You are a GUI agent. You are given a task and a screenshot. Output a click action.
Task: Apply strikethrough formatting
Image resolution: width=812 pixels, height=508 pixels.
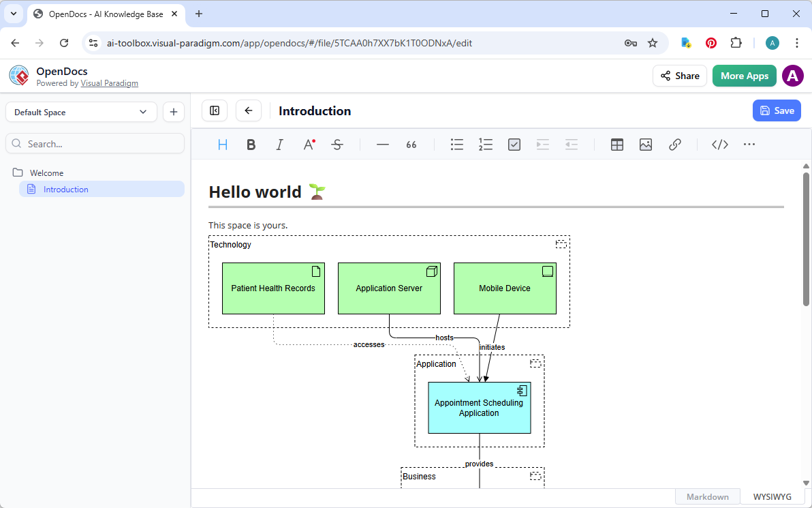point(337,144)
